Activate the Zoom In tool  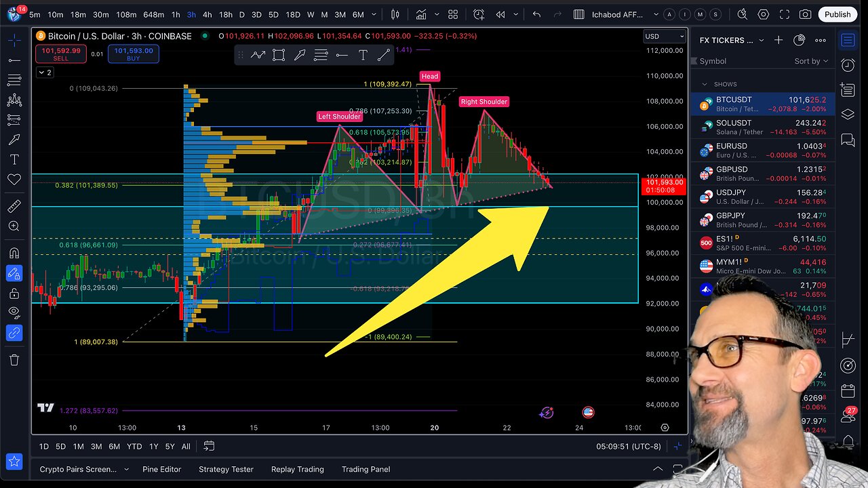14,226
